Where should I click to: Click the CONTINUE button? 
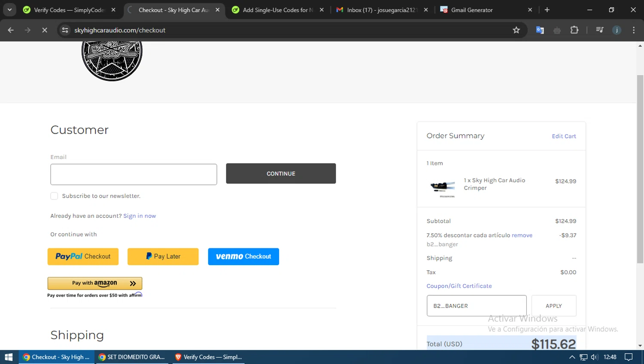[281, 174]
